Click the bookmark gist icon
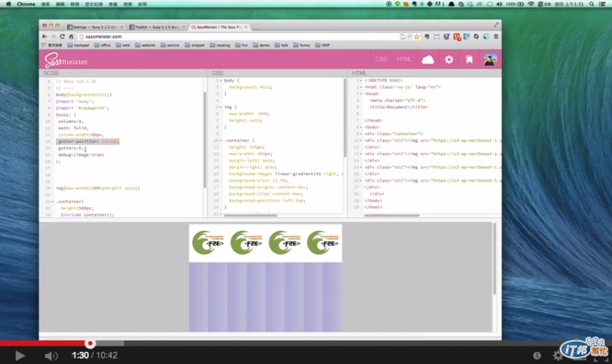 pyautogui.click(x=469, y=60)
